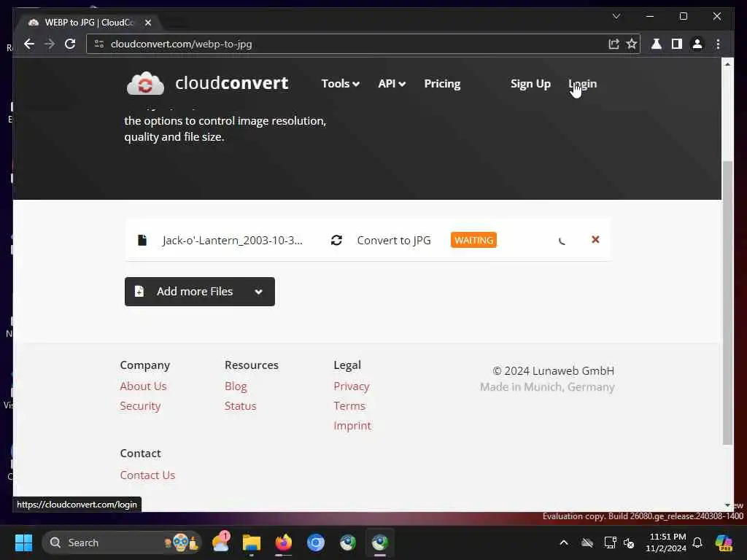Click the cloudconvert brand name text
The height and width of the screenshot is (560, 747).
(231, 83)
